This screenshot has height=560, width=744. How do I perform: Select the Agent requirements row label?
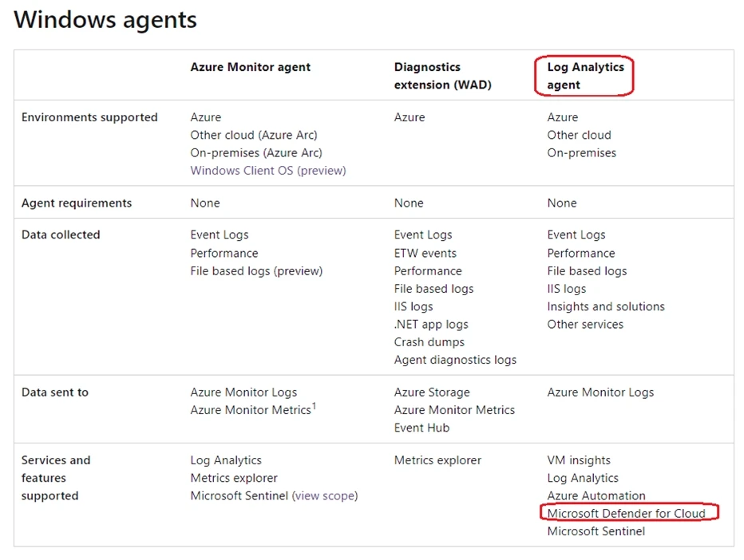(x=77, y=203)
